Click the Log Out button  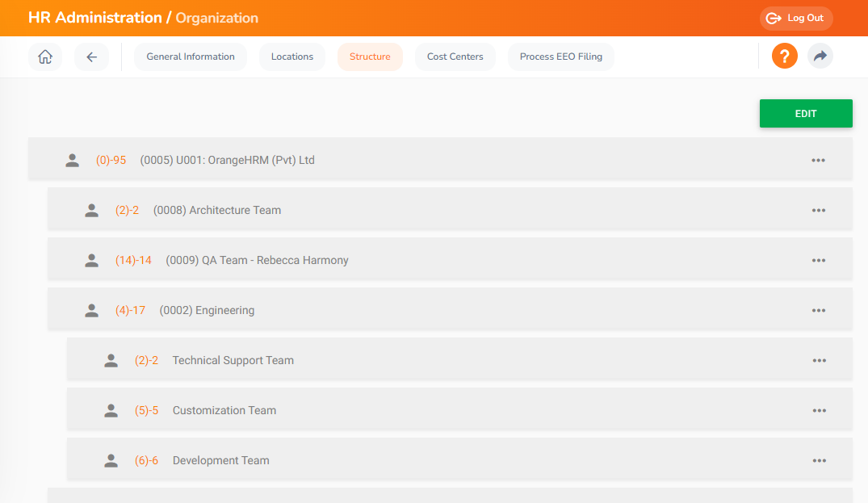[x=796, y=19]
